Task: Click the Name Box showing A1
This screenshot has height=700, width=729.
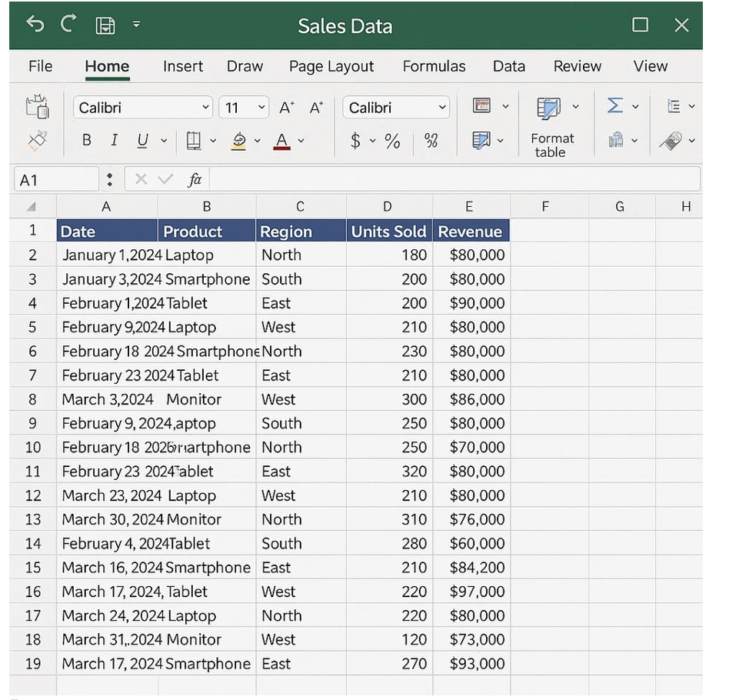Action: coord(56,179)
